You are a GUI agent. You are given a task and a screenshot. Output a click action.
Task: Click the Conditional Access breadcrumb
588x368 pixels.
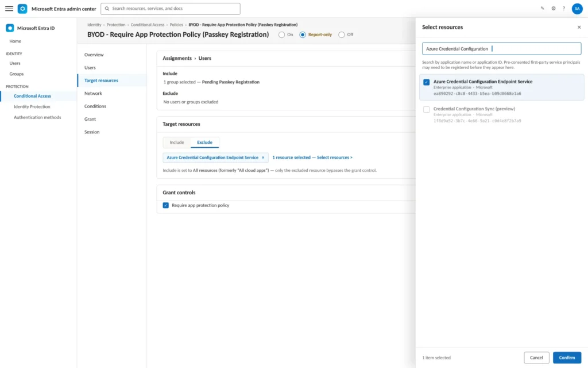tap(148, 25)
